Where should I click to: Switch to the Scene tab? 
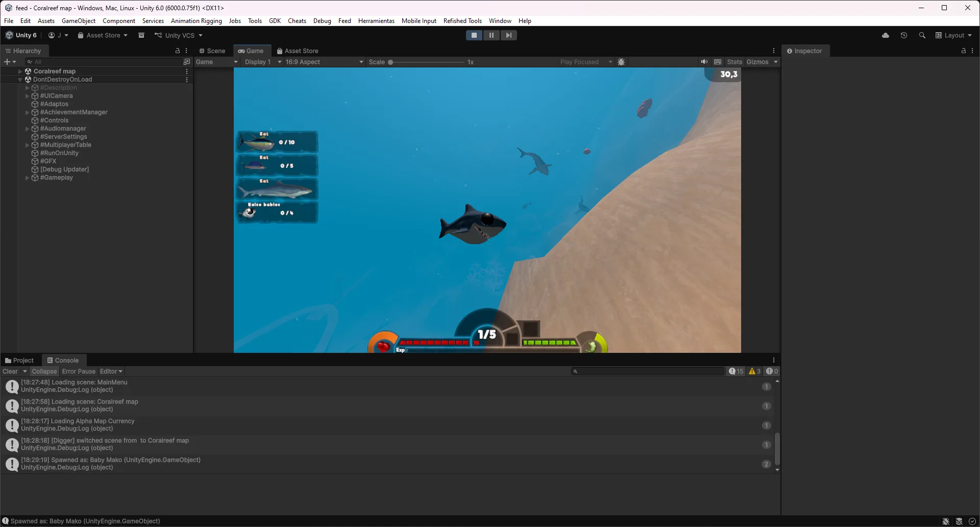pos(212,51)
